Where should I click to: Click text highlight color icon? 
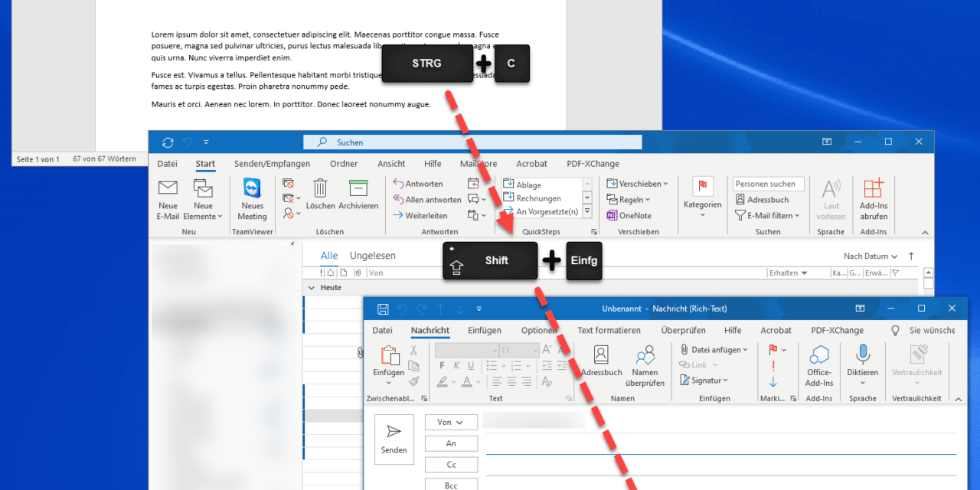pyautogui.click(x=443, y=381)
